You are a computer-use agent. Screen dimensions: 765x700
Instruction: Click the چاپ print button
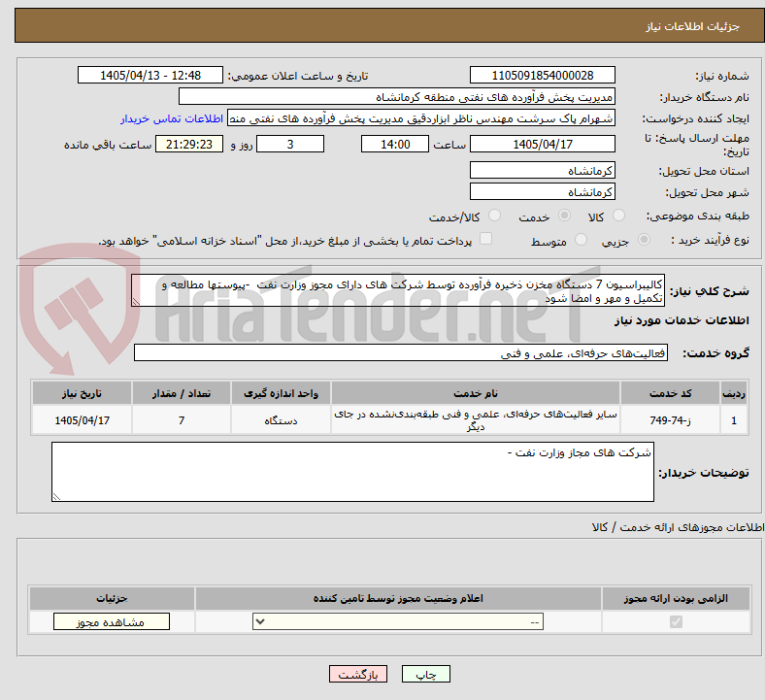[x=425, y=674]
